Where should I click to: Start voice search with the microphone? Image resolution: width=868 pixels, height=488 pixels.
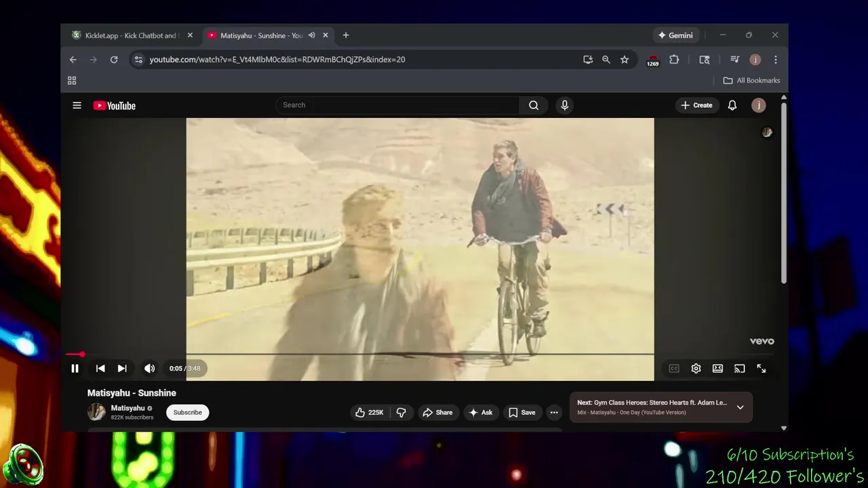(x=564, y=105)
